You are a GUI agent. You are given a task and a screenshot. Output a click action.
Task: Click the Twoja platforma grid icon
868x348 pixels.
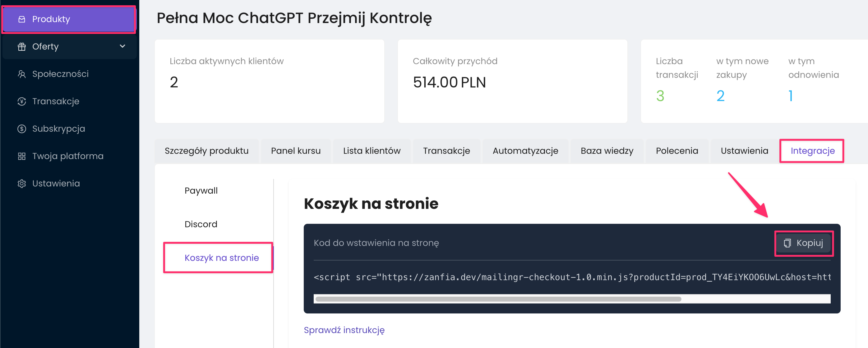22,156
